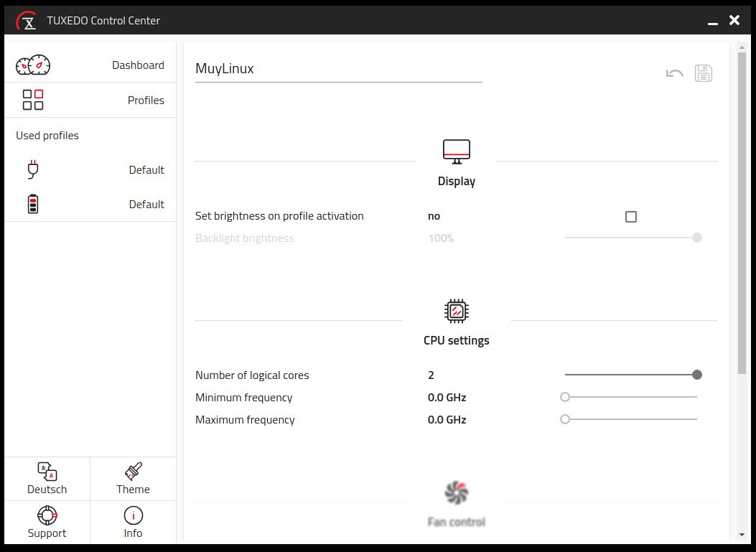Viewport: 756px width, 552px height.
Task: Click the save floppy disk icon
Action: pos(704,73)
